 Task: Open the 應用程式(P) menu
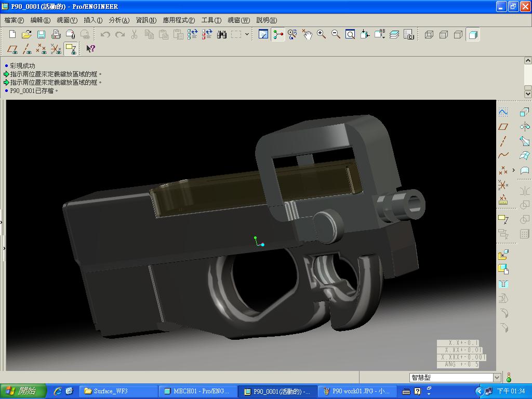tap(179, 20)
